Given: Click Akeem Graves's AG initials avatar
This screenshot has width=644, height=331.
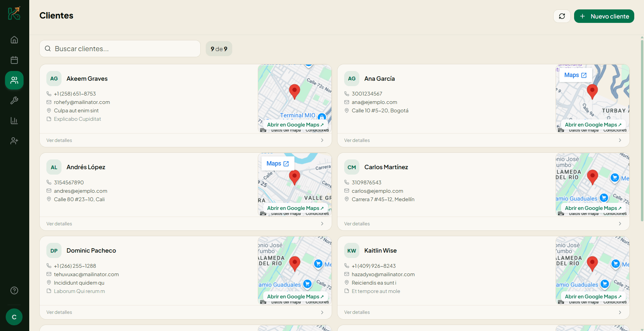Looking at the screenshot, I should click(54, 79).
